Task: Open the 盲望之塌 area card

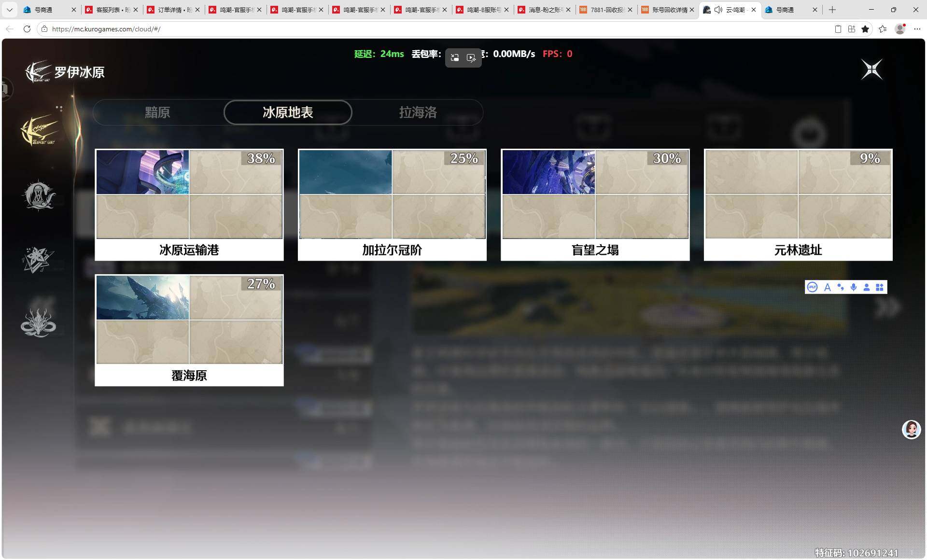Action: pos(595,205)
